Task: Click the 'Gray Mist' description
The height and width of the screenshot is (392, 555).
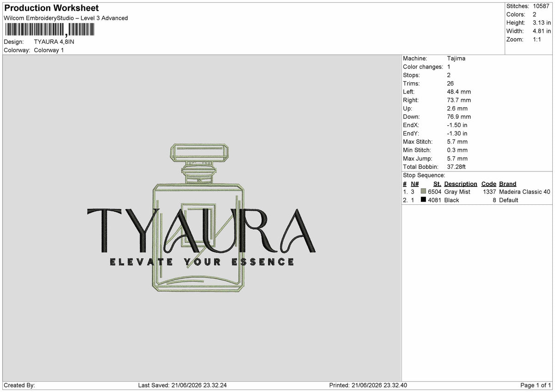Action: point(457,192)
